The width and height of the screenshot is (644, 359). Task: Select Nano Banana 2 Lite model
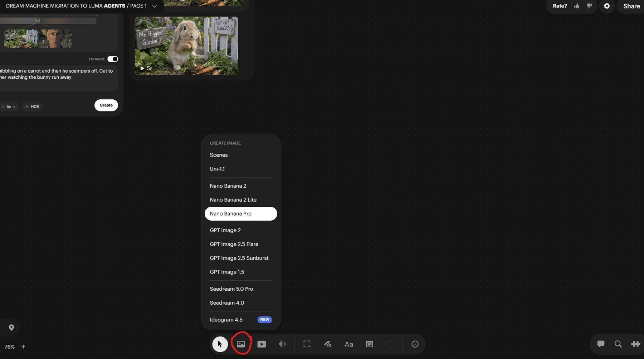pyautogui.click(x=240, y=200)
